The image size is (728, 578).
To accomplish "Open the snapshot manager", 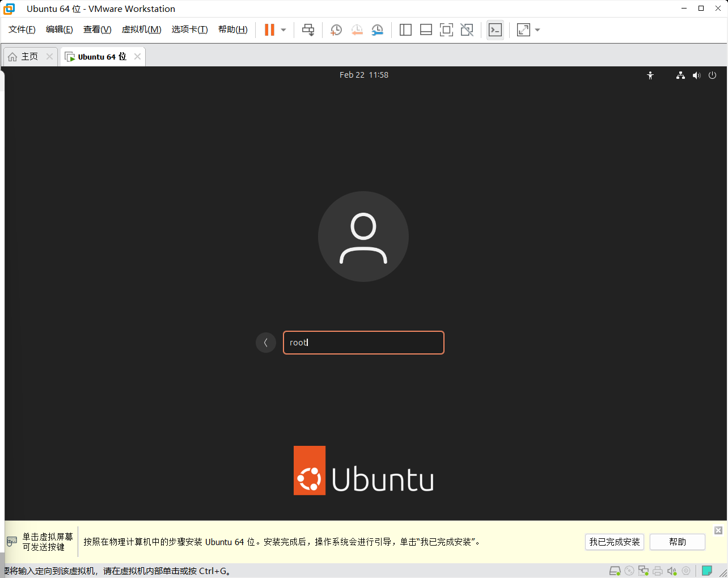I will (377, 29).
